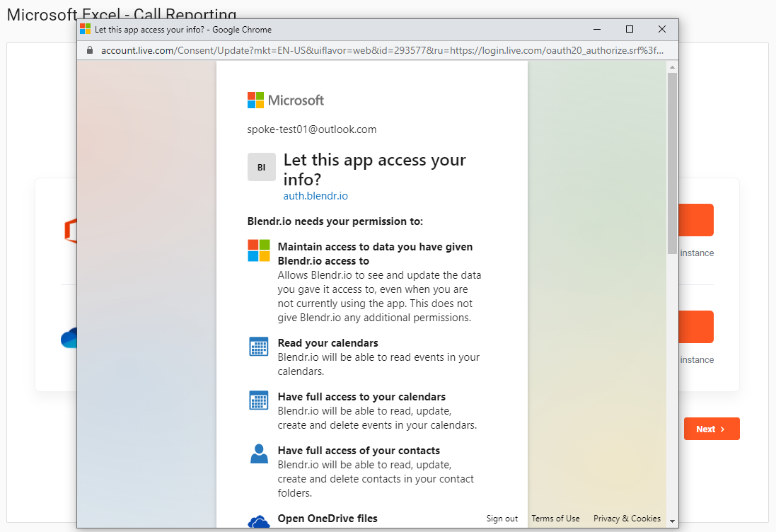Click 'Have full access to your calendars' heading

(361, 396)
